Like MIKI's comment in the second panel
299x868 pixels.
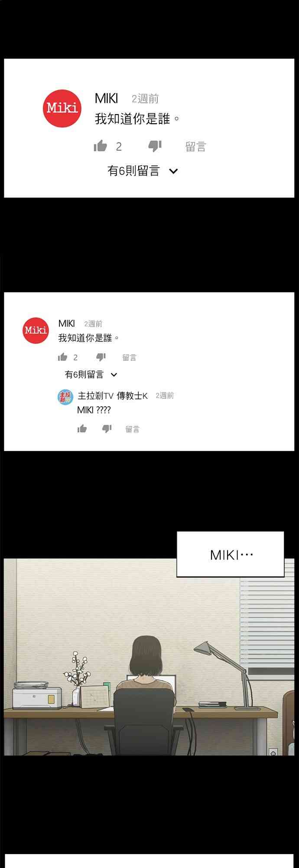[63, 357]
